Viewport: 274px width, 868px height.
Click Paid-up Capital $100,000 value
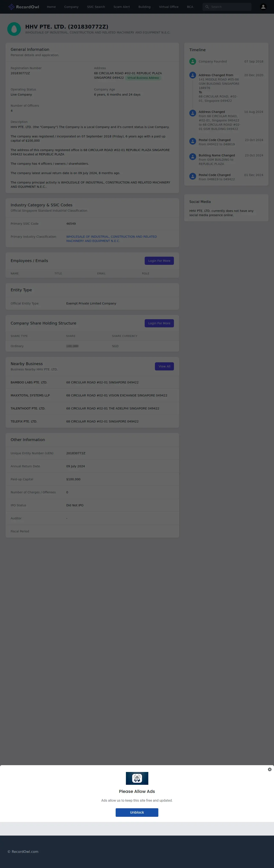[73, 479]
